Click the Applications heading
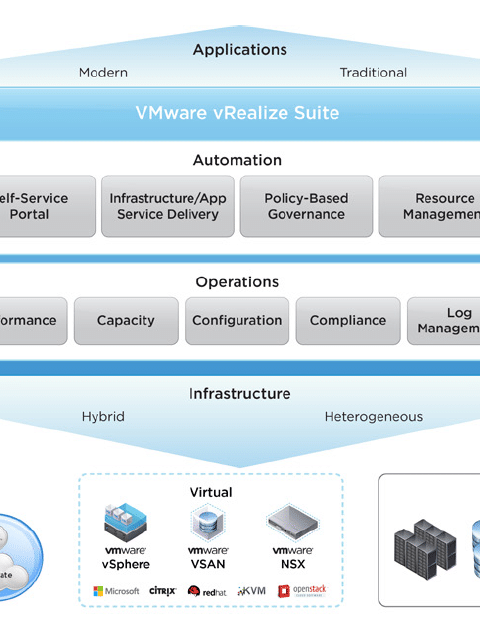 pos(240,50)
